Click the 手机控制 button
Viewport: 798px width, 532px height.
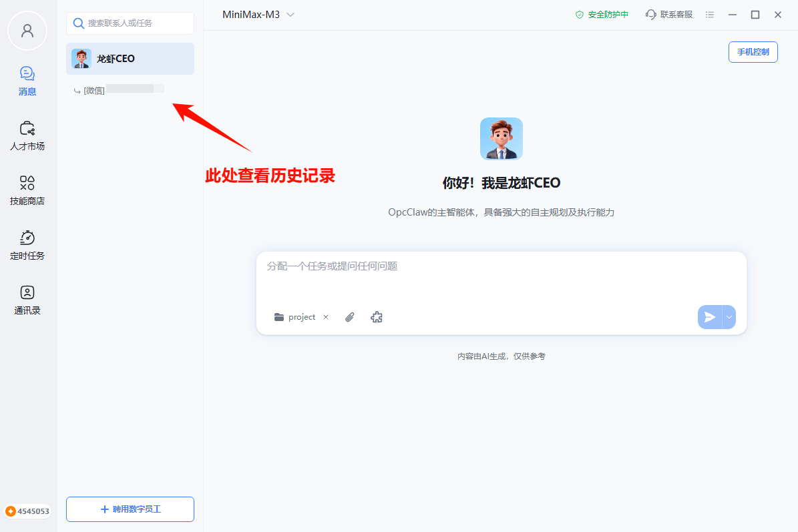[x=753, y=52]
